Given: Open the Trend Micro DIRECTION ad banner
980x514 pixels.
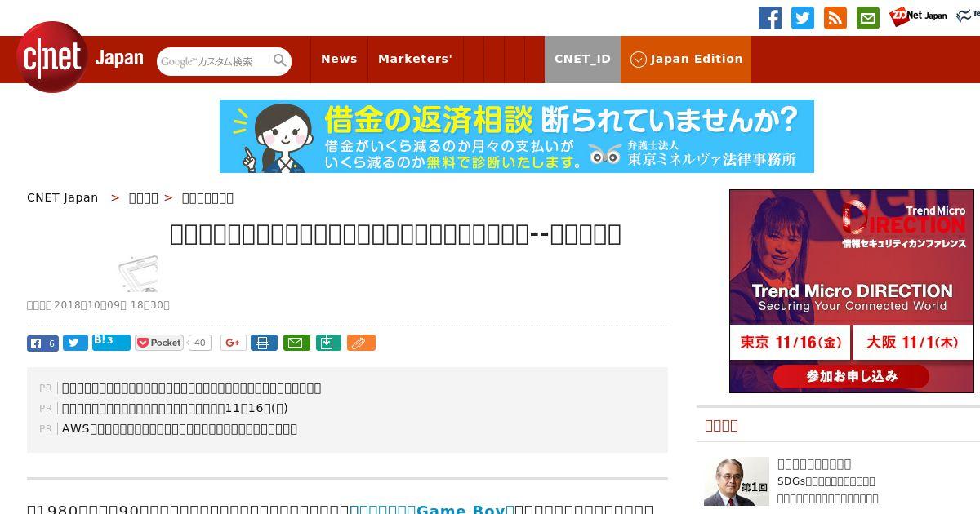Looking at the screenshot, I should click(852, 291).
